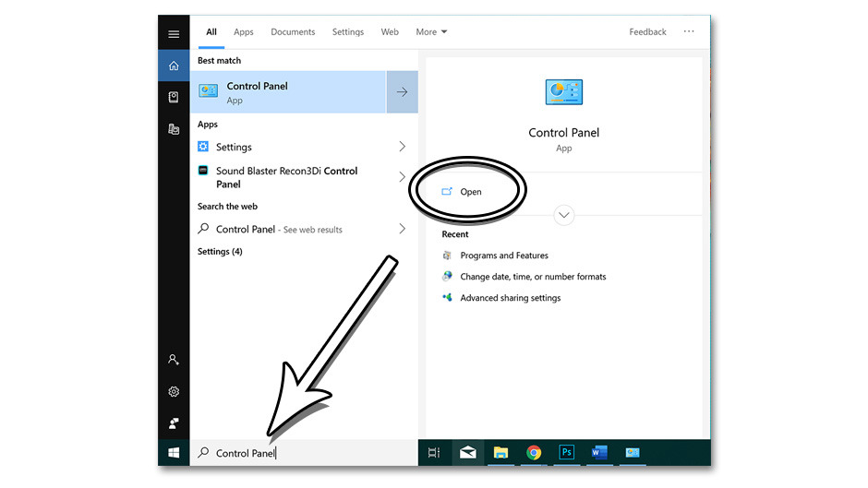The image size is (868, 488).
Task: Select the All tab
Action: (211, 31)
